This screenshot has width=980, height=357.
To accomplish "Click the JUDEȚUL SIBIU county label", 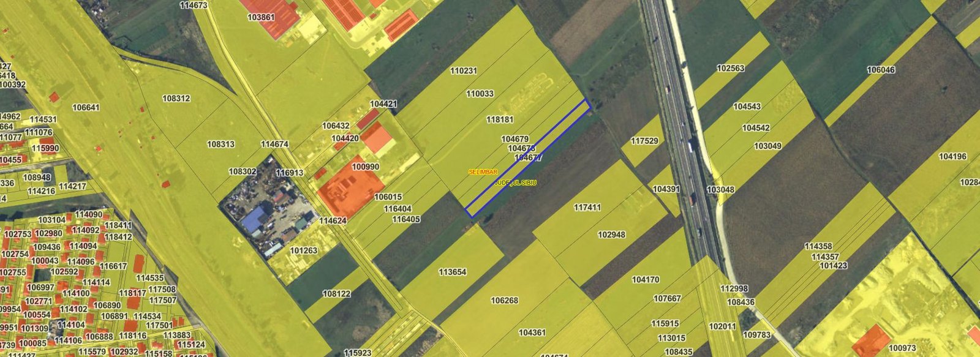I will [x=515, y=182].
